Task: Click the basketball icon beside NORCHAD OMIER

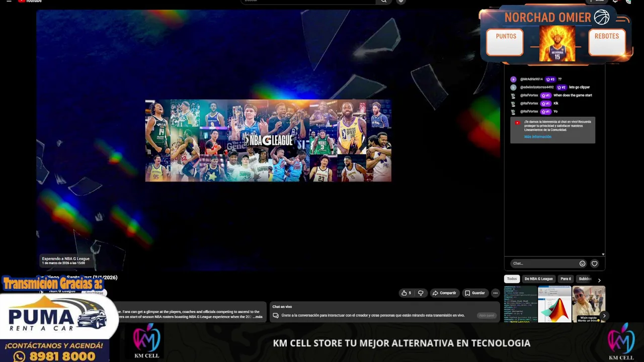Action: click(x=602, y=18)
